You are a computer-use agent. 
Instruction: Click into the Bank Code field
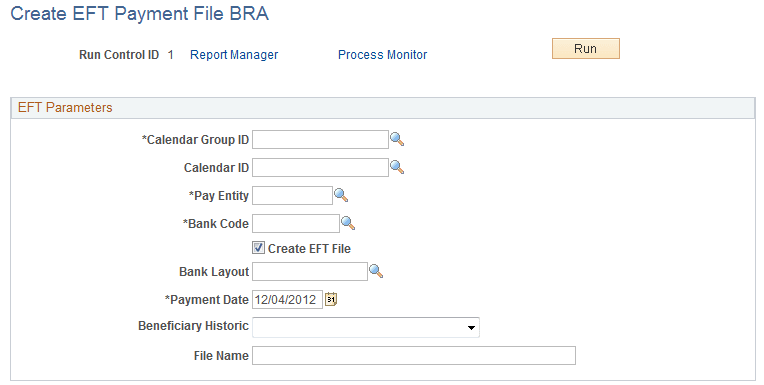click(296, 223)
